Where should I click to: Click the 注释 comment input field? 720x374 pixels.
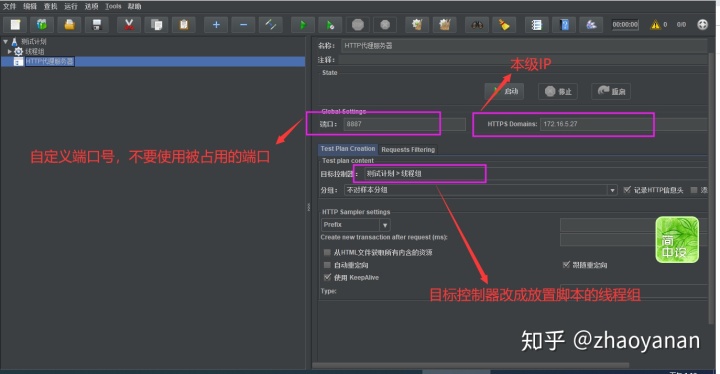pos(523,60)
